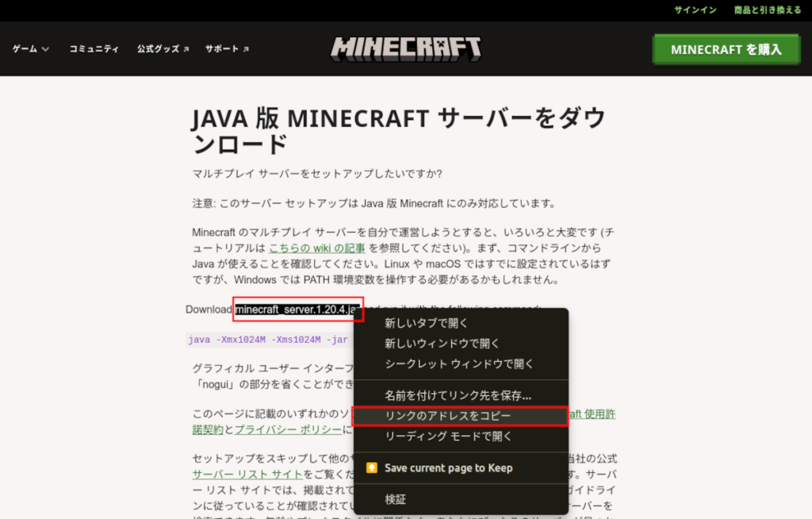Click the Minecraft logo in the header

(x=406, y=48)
